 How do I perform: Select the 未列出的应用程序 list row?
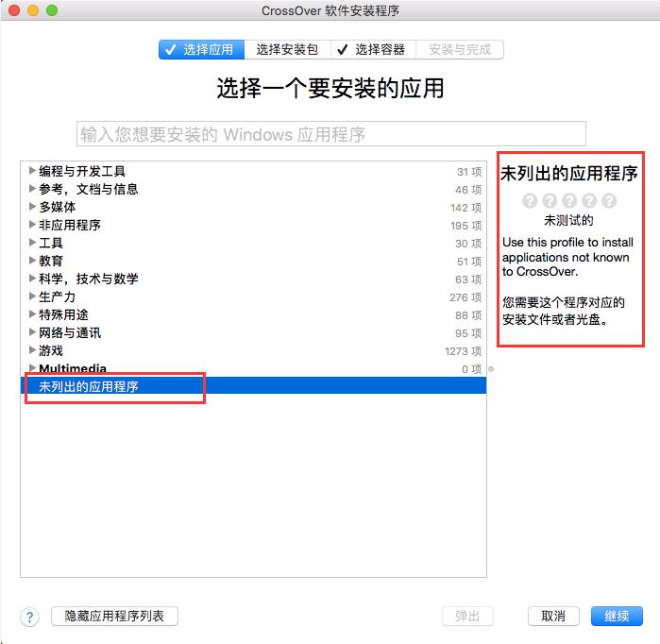[253, 386]
